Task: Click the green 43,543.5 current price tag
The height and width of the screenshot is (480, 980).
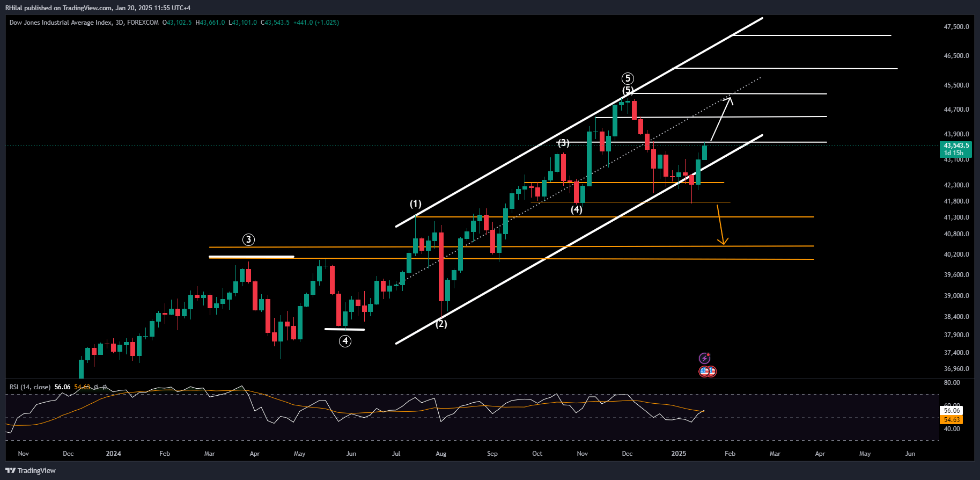Action: tap(956, 146)
